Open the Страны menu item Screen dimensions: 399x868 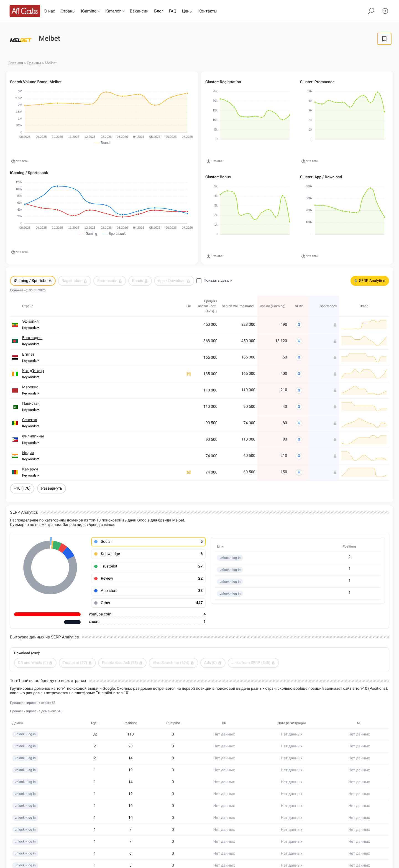(x=68, y=11)
